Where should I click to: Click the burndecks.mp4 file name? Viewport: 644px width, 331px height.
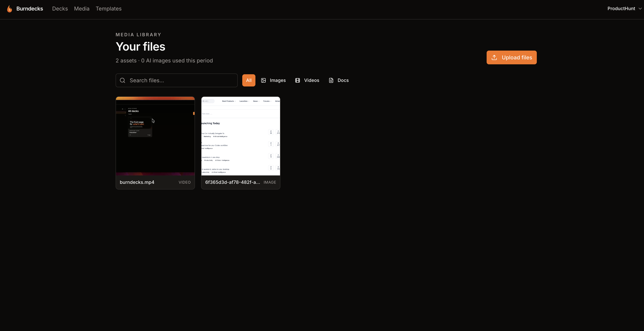click(137, 182)
